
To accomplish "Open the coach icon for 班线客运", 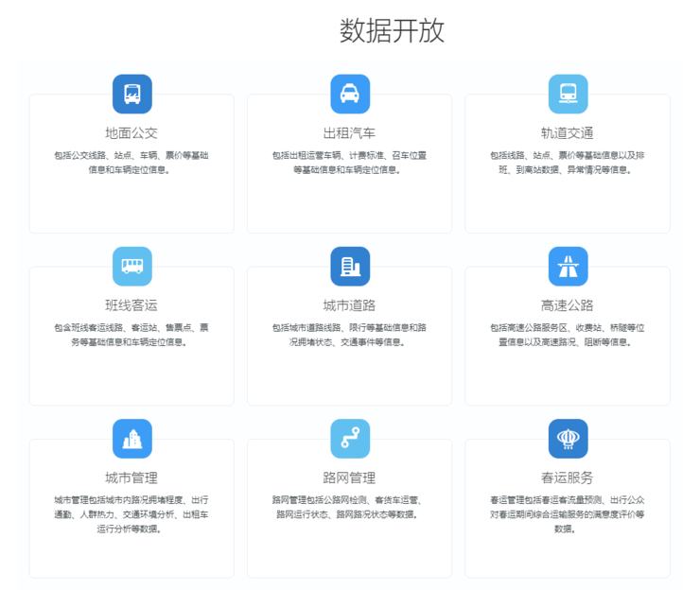I will click(x=131, y=267).
